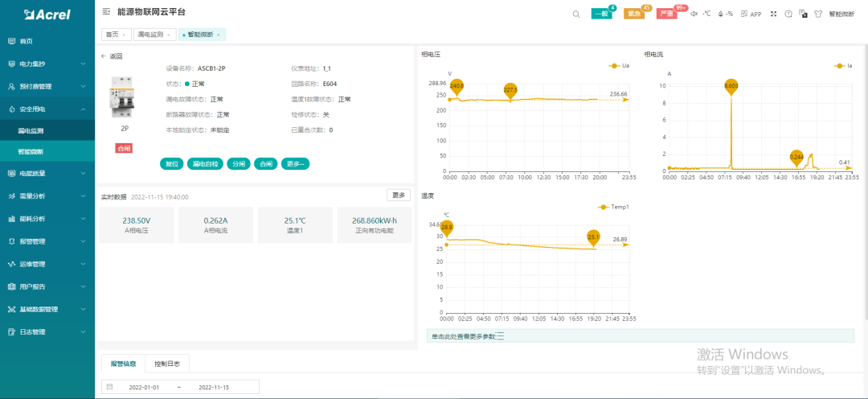
Task: Click the 复位 reset button
Action: [172, 164]
